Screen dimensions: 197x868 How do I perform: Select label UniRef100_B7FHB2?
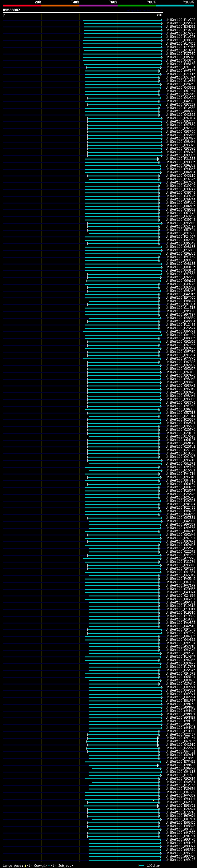point(180,761)
